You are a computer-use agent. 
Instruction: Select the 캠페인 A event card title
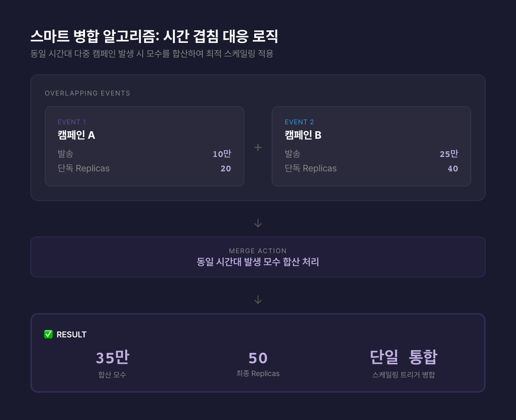pos(76,135)
